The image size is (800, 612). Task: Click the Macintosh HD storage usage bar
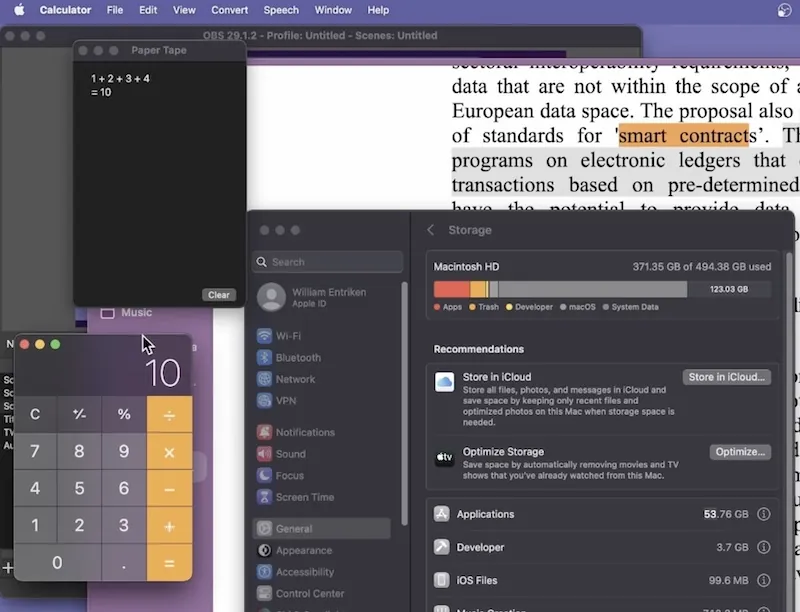602,289
